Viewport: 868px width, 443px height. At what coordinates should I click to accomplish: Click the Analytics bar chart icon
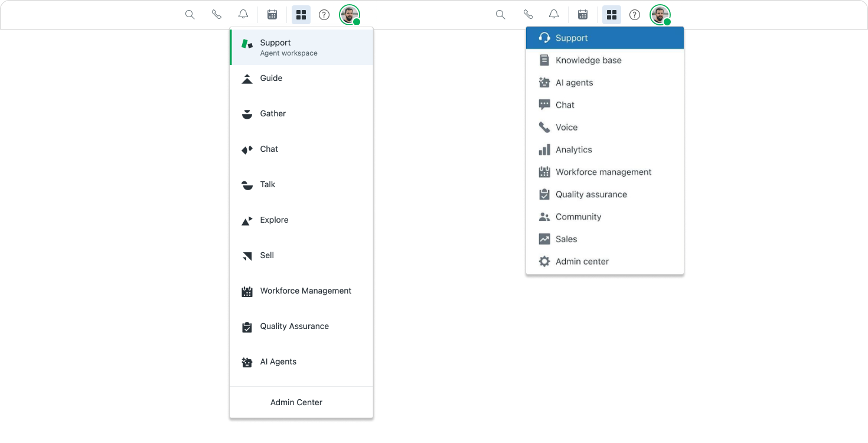[544, 150]
